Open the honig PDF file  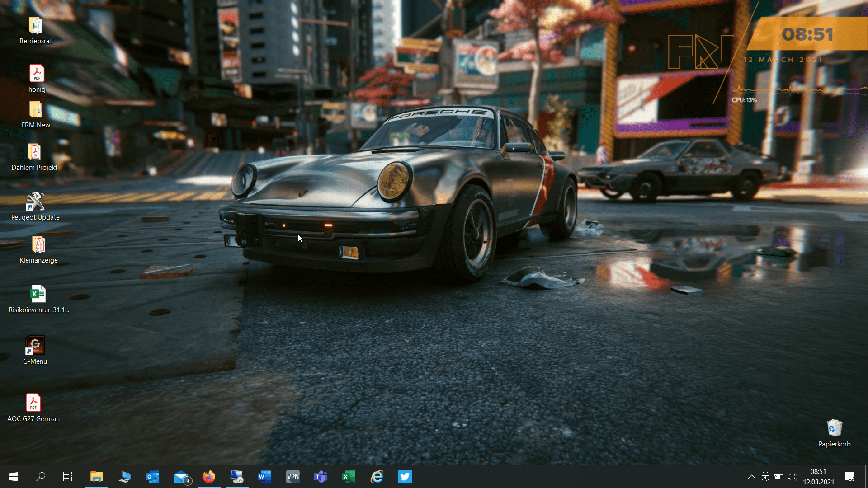click(37, 78)
